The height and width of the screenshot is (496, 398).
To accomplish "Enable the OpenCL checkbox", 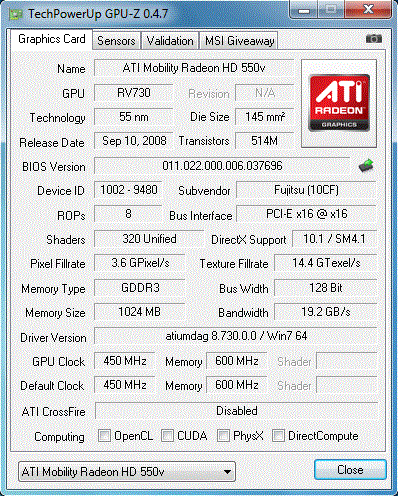I will pos(104,435).
